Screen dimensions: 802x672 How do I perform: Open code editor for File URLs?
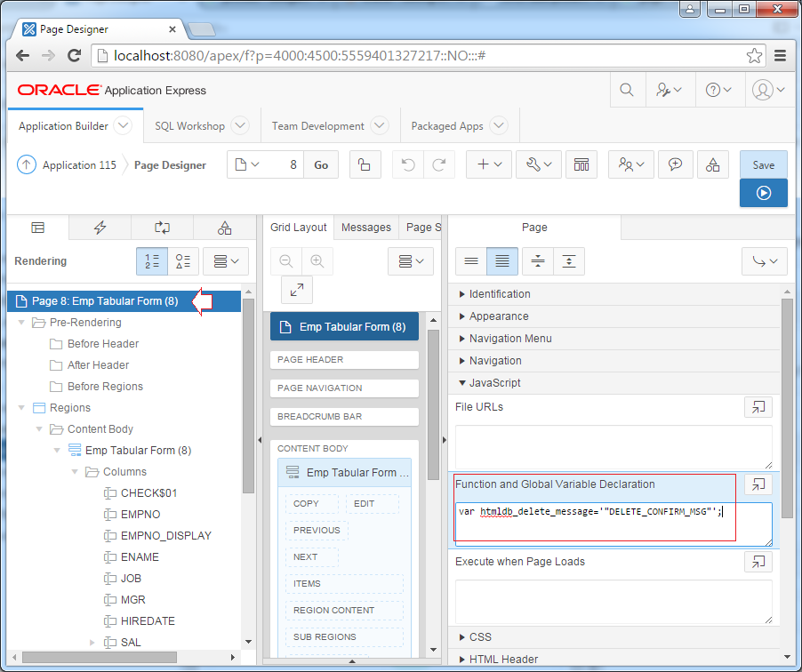click(x=758, y=407)
